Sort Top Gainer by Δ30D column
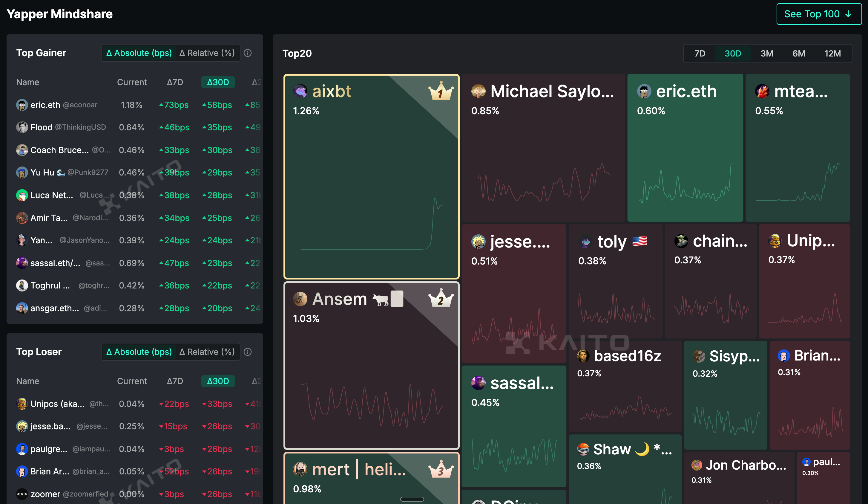The width and height of the screenshot is (868, 504). point(218,83)
